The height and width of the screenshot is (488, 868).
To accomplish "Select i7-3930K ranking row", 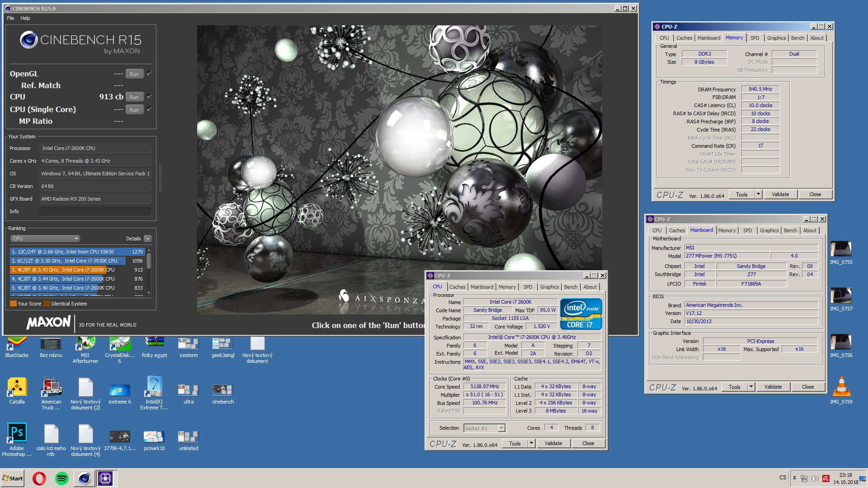I will click(x=77, y=261).
